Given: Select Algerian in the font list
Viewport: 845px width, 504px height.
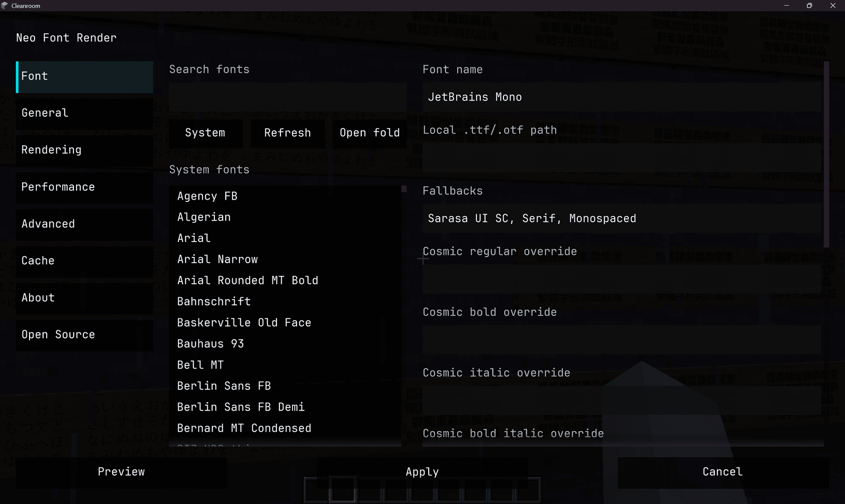Looking at the screenshot, I should point(285,217).
